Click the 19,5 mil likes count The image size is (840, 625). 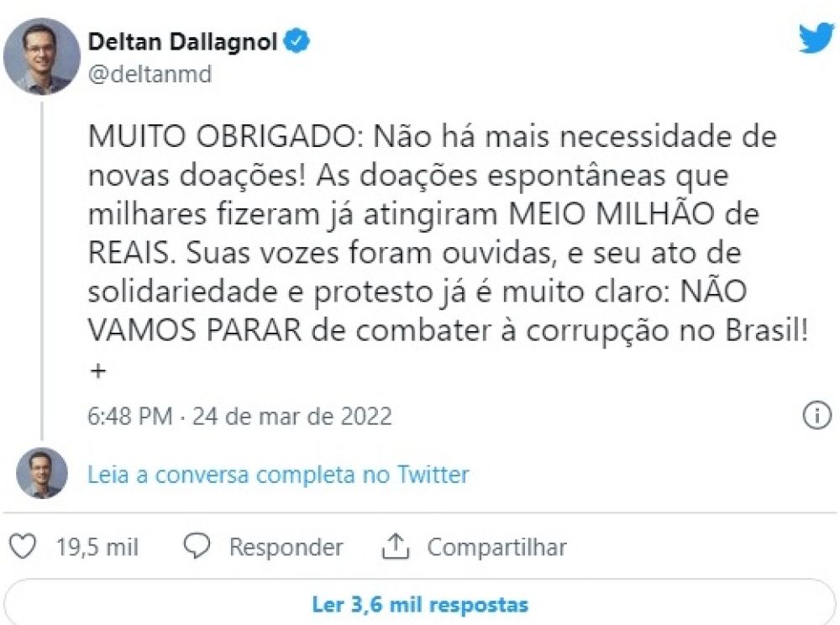[97, 548]
